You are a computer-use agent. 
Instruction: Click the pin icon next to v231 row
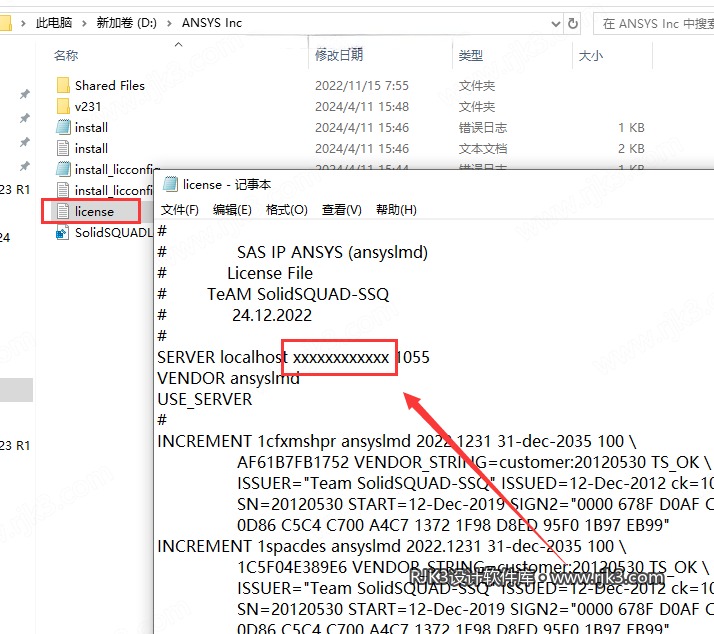[x=25, y=118]
